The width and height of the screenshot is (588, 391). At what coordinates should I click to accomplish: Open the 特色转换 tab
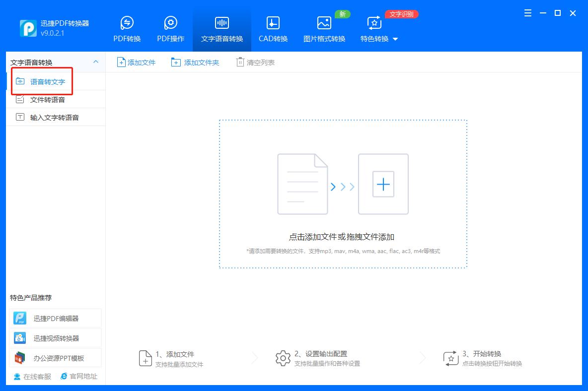click(374, 29)
